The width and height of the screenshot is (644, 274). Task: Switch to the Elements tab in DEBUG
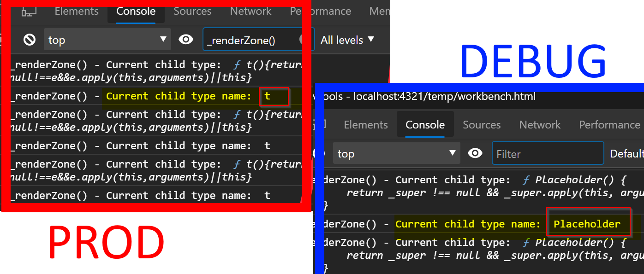[x=365, y=124]
